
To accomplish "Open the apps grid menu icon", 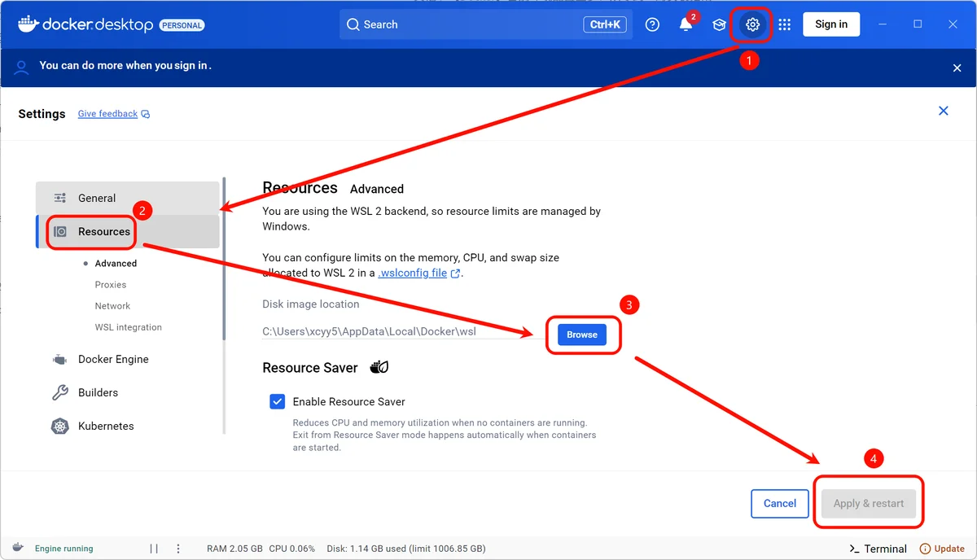I will [784, 24].
